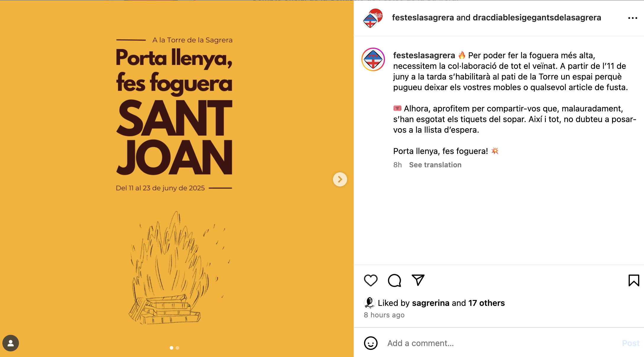Share the post via paper plane icon
The width and height of the screenshot is (644, 357).
[418, 280]
